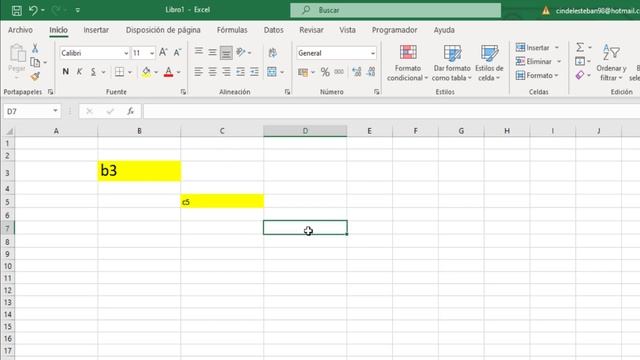
Task: Open Estilos de celda gallery
Action: [489, 63]
